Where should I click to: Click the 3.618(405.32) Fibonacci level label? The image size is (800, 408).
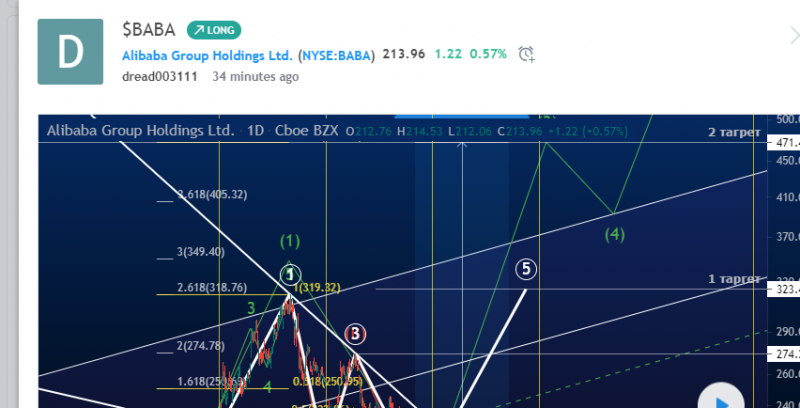click(212, 195)
